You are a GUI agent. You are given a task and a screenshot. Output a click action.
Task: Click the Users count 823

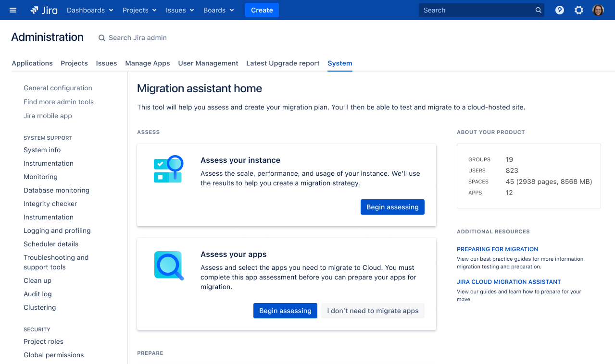[x=512, y=170]
